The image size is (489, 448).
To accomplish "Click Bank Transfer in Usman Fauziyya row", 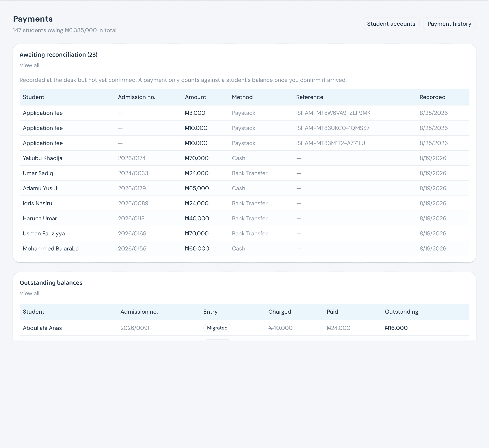I will 250,233.
